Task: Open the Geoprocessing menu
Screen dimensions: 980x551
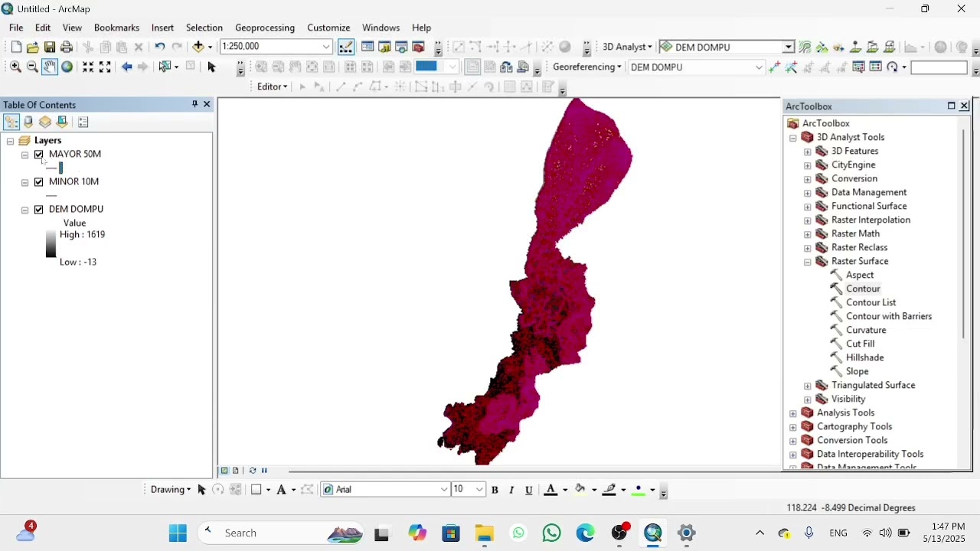Action: tap(265, 28)
